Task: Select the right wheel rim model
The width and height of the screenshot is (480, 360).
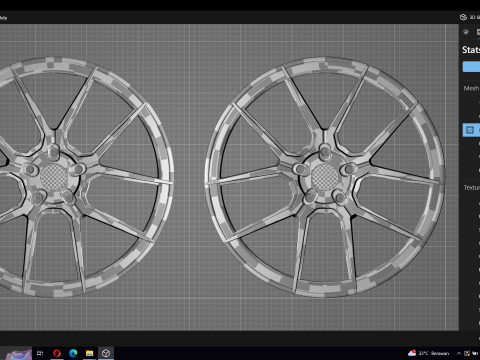Action: 325,177
